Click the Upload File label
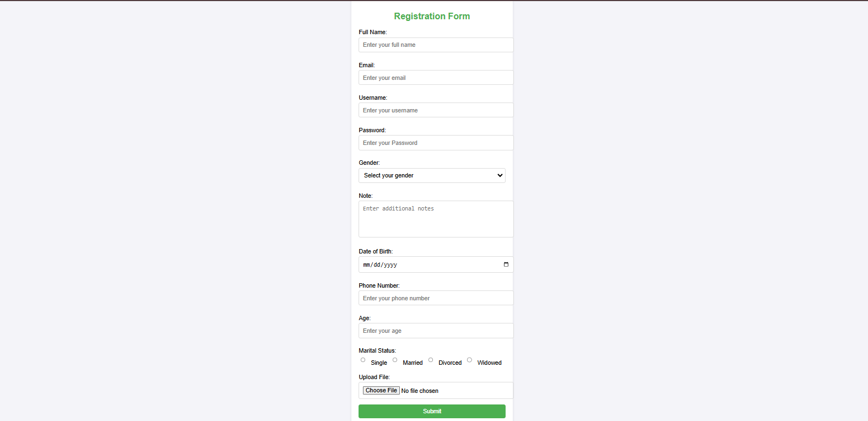868x421 pixels. coord(374,377)
